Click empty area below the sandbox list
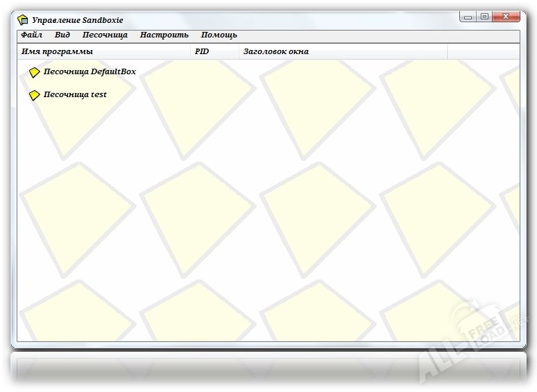The width and height of the screenshot is (537, 392). point(268,229)
